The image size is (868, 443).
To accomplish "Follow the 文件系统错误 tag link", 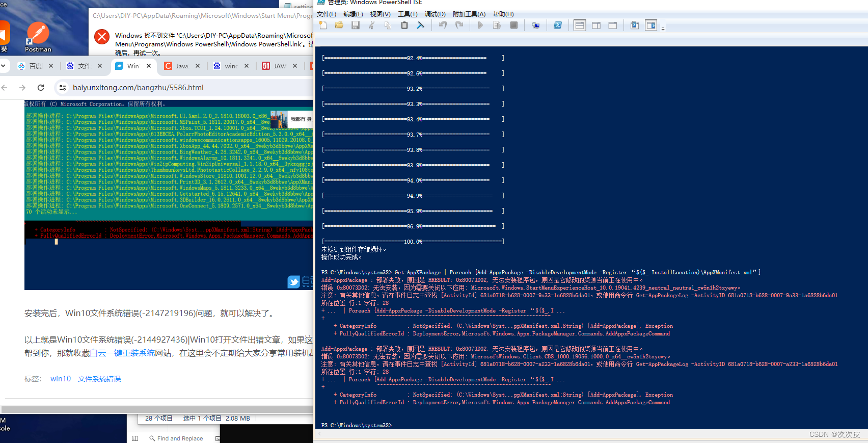I will coord(99,379).
